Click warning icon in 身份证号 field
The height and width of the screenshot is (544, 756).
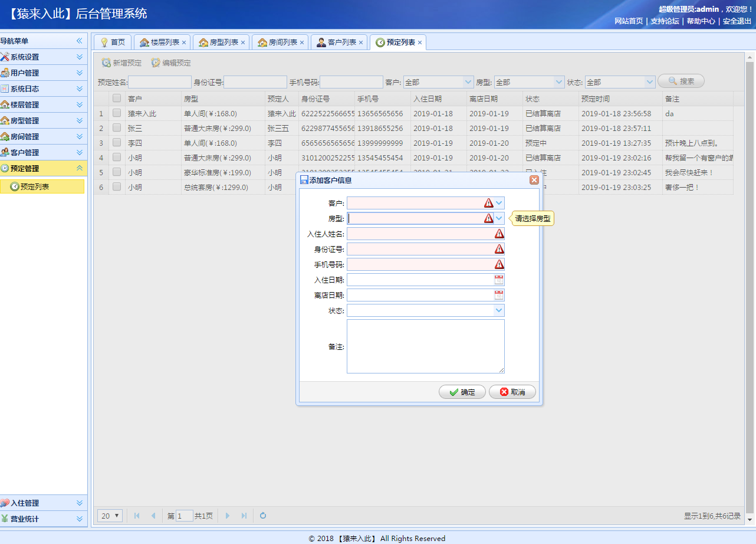(x=499, y=249)
